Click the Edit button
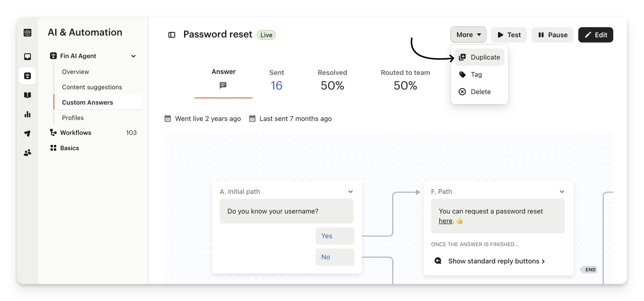The image size is (644, 301). 595,35
